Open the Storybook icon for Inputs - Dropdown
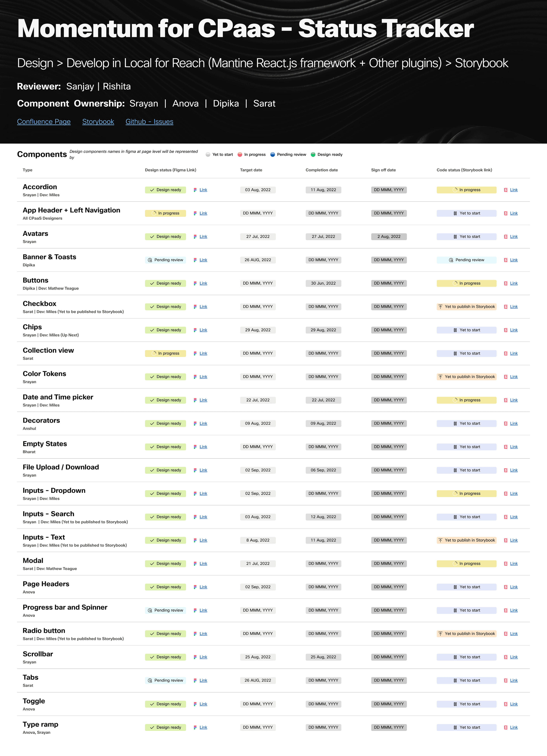547x756 pixels. [506, 494]
